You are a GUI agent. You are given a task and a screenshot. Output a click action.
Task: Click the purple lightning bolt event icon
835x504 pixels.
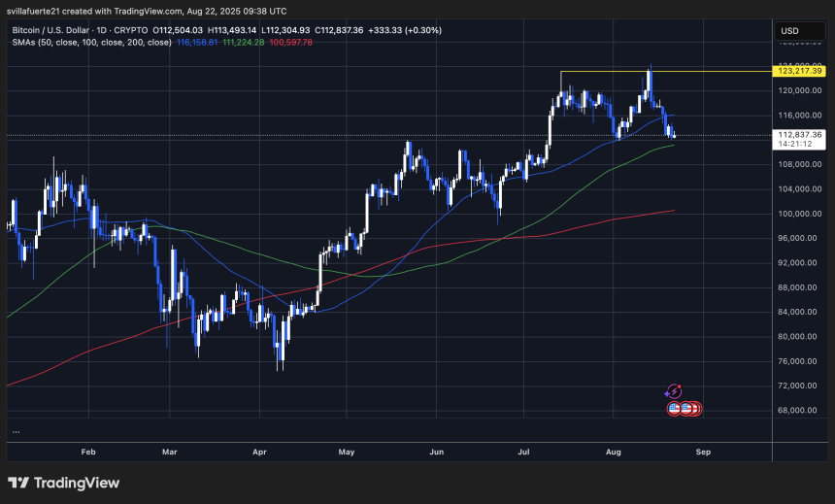[675, 391]
